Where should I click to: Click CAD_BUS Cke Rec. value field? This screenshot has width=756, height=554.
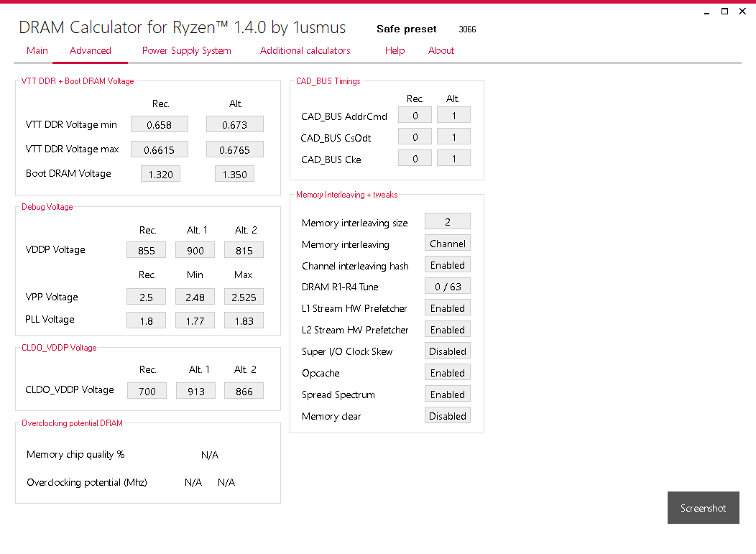[415, 158]
